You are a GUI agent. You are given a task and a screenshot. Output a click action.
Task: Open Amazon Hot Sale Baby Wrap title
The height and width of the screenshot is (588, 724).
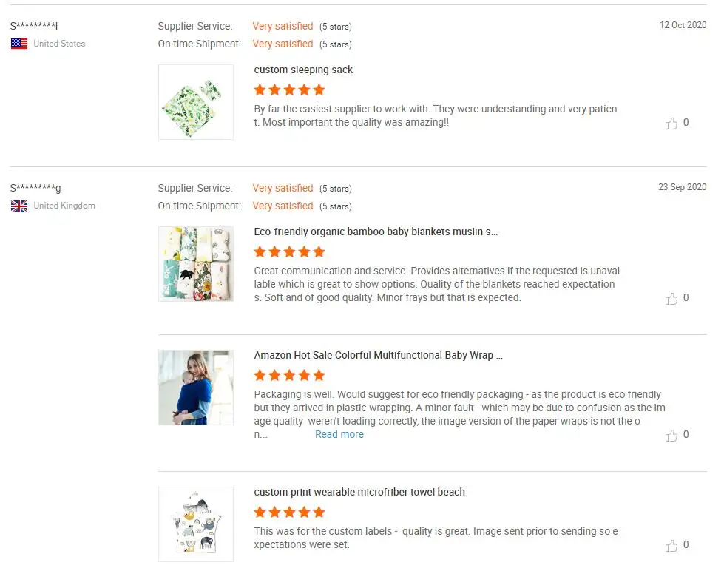(378, 356)
